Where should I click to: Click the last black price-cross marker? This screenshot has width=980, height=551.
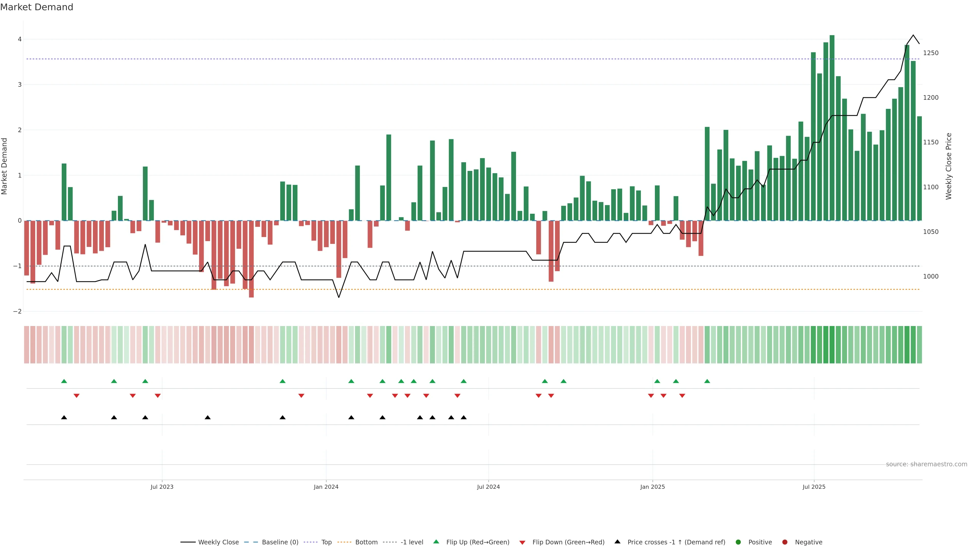[x=463, y=418]
